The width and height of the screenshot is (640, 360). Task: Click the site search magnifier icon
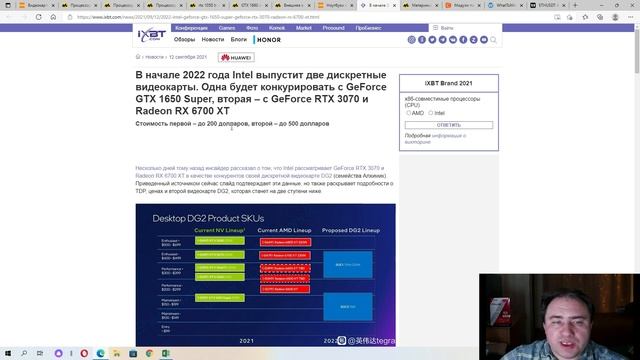493,40
